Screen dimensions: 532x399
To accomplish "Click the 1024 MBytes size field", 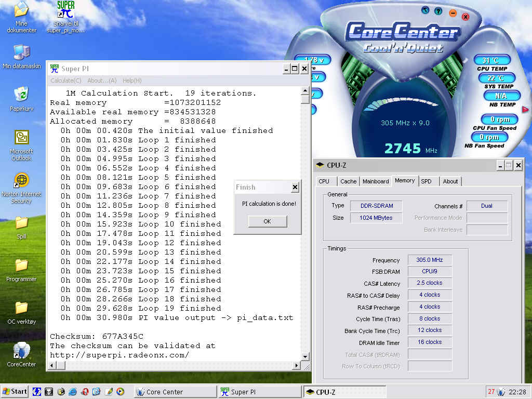I will [x=376, y=218].
